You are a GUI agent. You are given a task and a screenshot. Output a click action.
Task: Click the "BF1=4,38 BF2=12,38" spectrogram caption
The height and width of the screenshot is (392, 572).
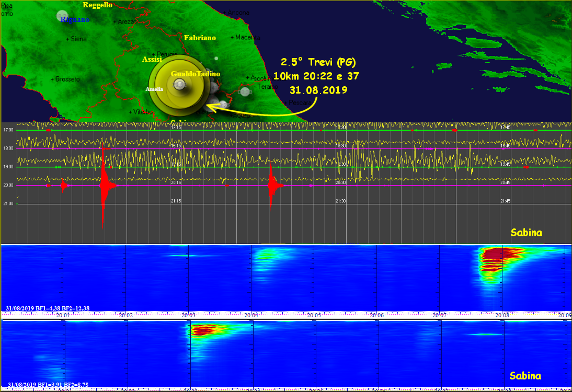(62, 308)
